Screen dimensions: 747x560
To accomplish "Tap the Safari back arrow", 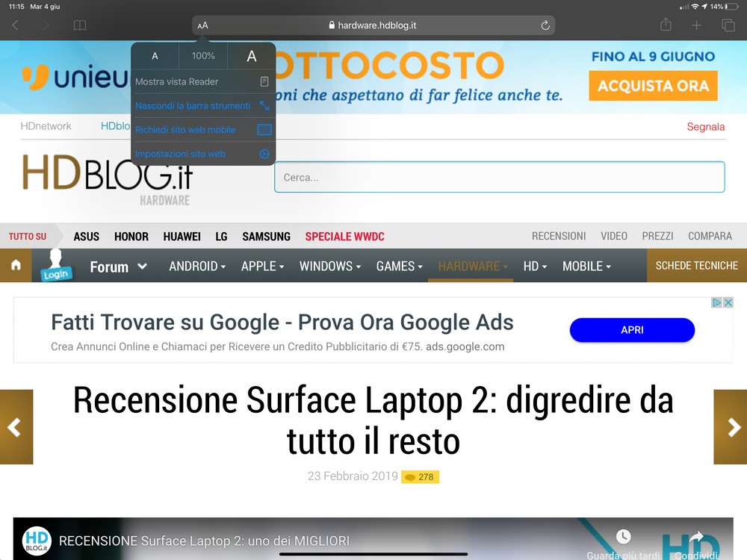I will pos(15,25).
